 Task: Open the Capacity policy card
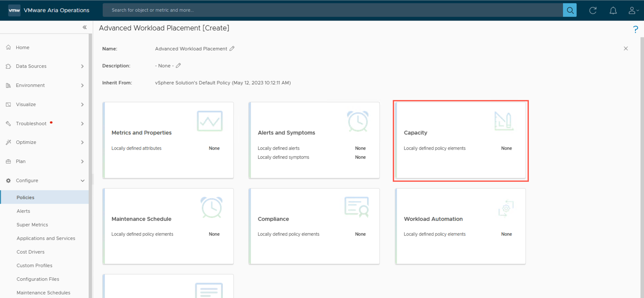[460, 140]
